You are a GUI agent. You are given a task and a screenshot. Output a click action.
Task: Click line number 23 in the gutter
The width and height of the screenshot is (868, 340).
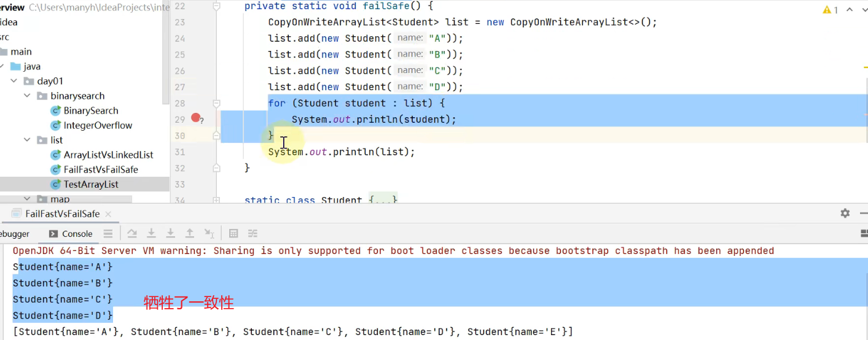pos(179,22)
